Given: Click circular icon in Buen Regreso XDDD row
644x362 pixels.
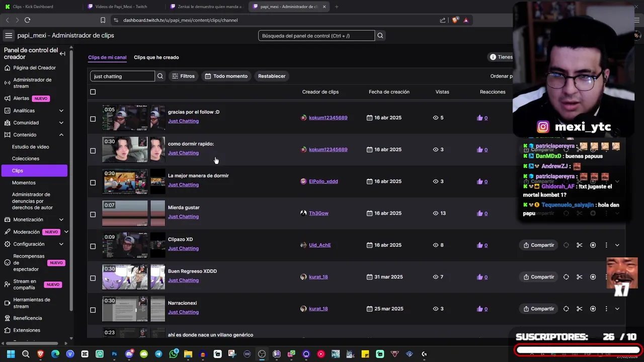Looking at the screenshot, I should [x=566, y=277].
